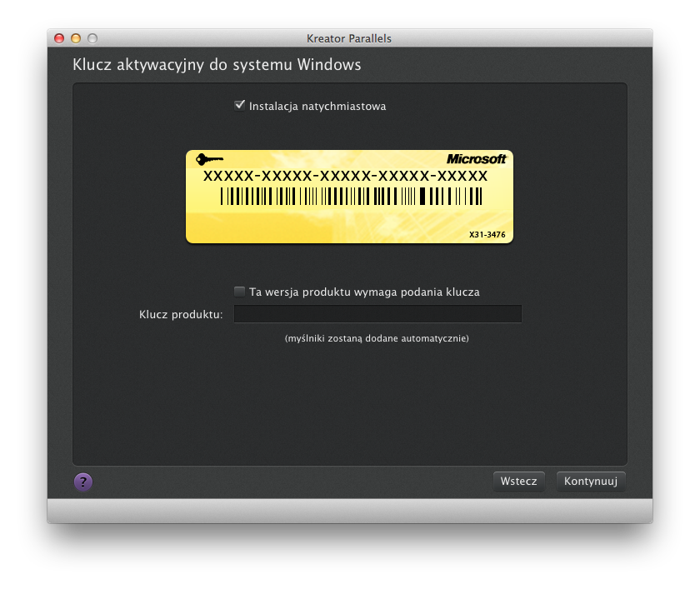Enable the product key required checkbox

point(240,292)
